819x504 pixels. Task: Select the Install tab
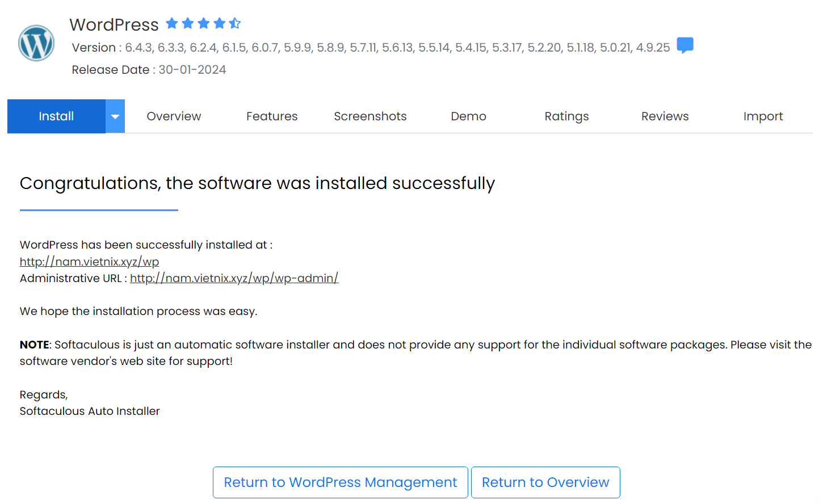pos(56,116)
